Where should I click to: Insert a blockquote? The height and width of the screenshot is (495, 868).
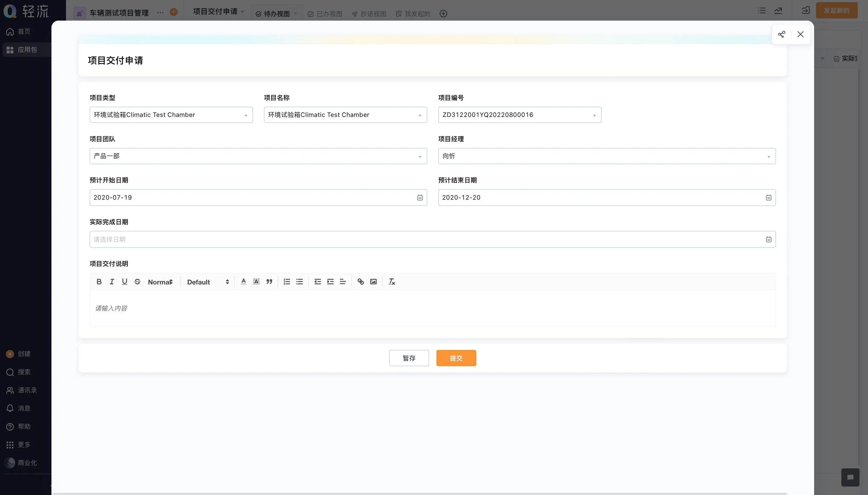(x=269, y=281)
